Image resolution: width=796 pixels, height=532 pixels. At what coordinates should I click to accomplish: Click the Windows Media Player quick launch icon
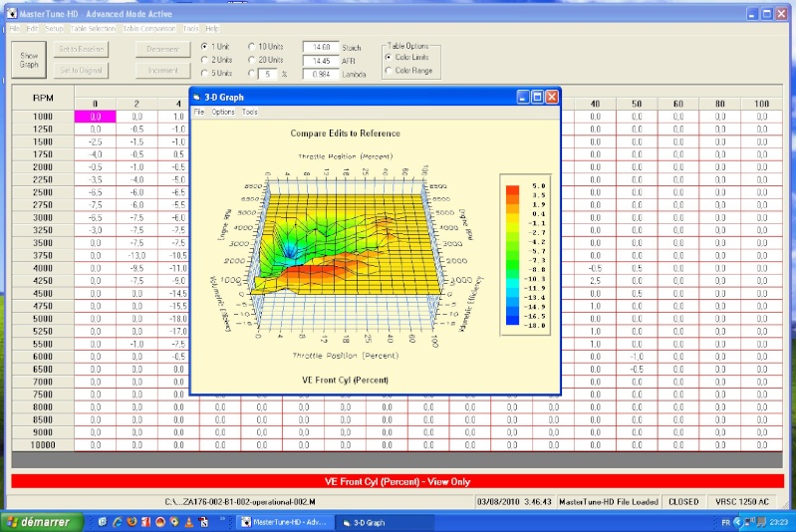pos(174,522)
